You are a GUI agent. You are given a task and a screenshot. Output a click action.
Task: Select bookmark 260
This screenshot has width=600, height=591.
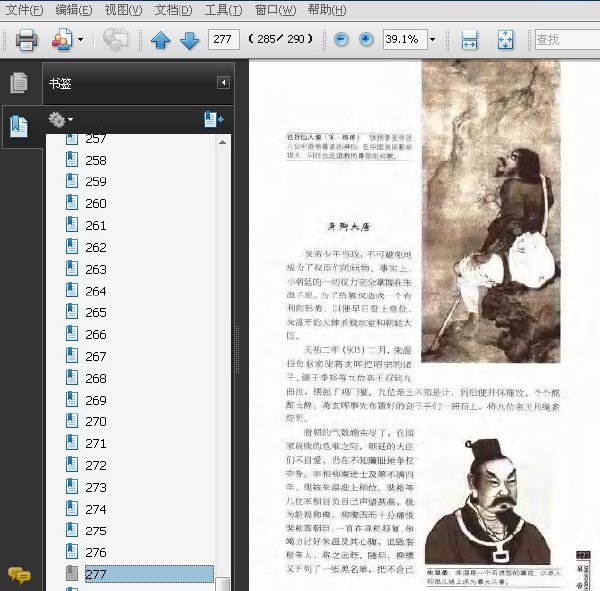click(96, 203)
